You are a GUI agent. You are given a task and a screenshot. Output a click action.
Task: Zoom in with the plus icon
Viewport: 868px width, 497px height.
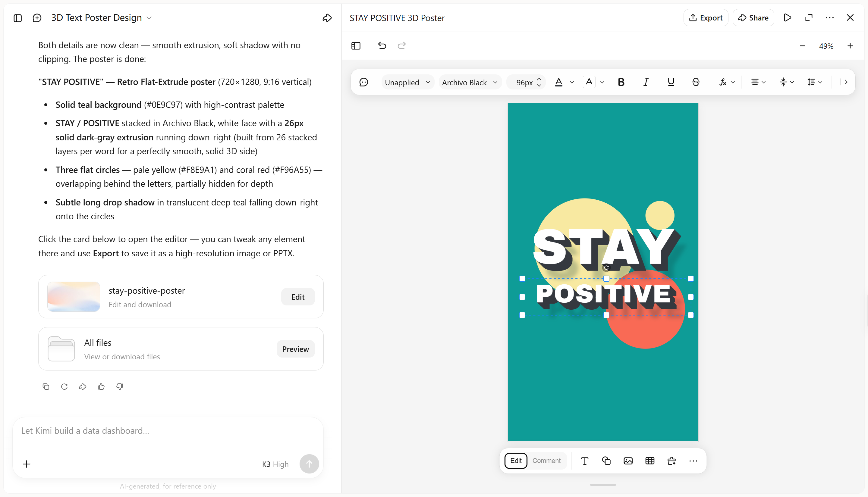pyautogui.click(x=850, y=46)
